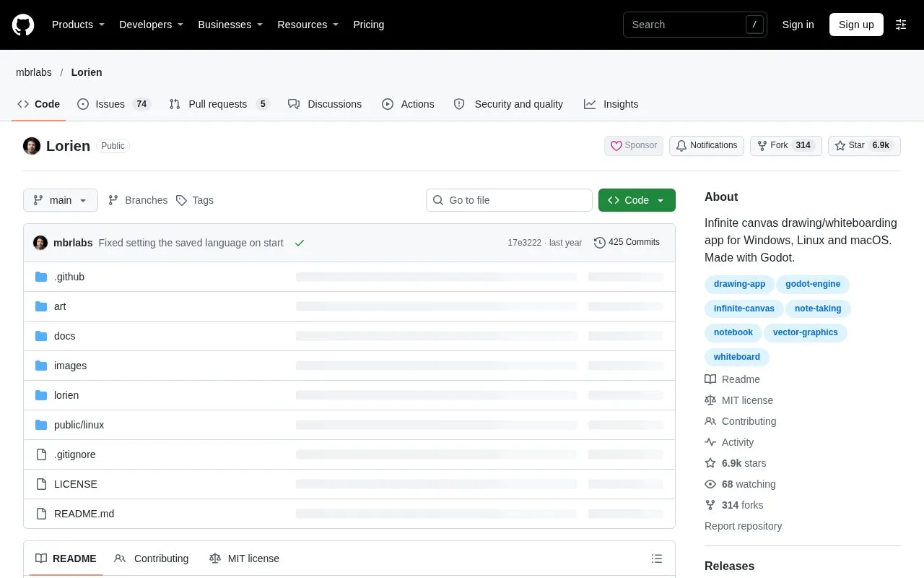
Task: Expand the Developers menu
Action: pos(152,25)
